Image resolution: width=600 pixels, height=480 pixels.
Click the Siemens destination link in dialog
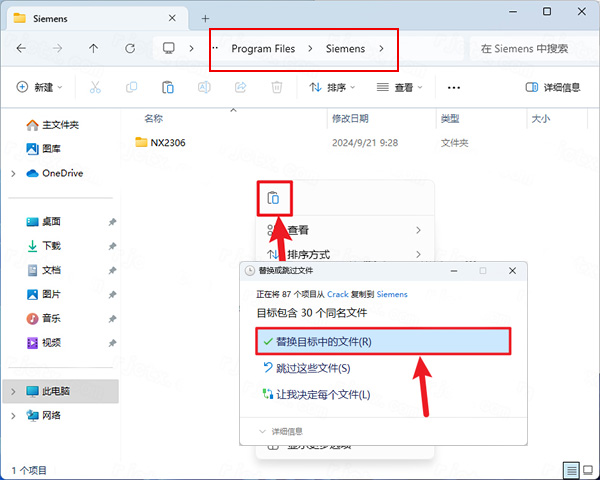(392, 294)
